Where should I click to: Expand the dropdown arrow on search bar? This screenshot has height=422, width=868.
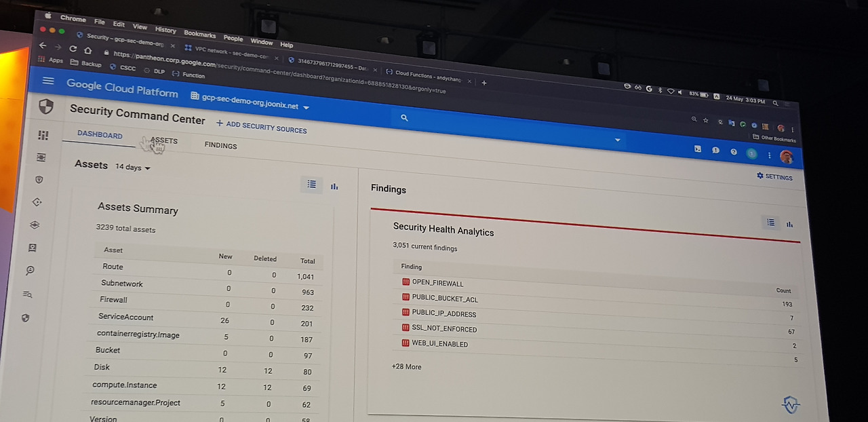click(x=617, y=140)
